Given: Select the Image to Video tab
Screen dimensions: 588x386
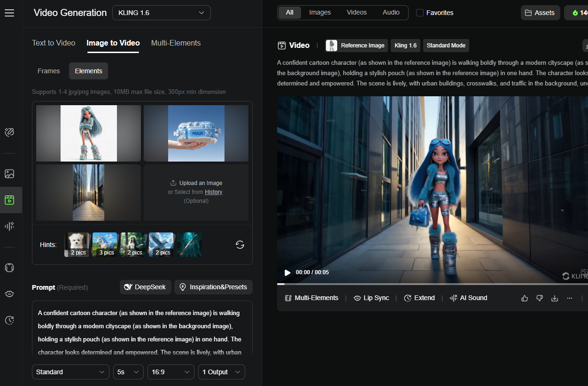Looking at the screenshot, I should [x=113, y=43].
